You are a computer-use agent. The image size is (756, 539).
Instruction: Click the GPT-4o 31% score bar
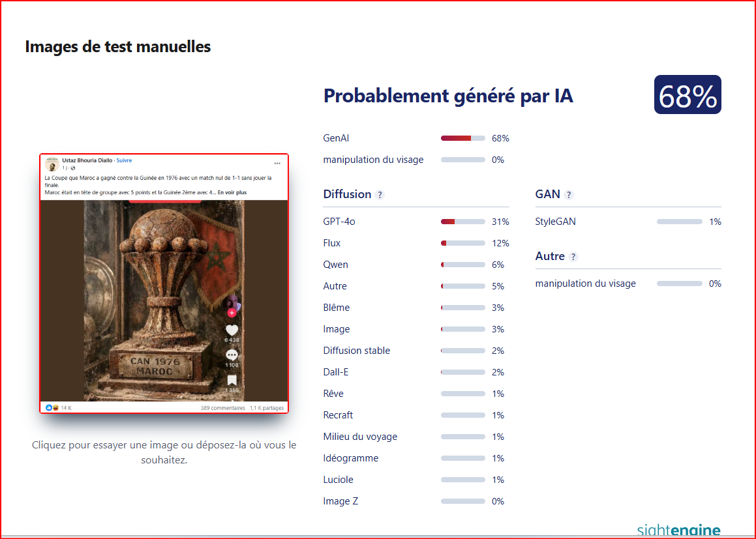[x=462, y=222]
